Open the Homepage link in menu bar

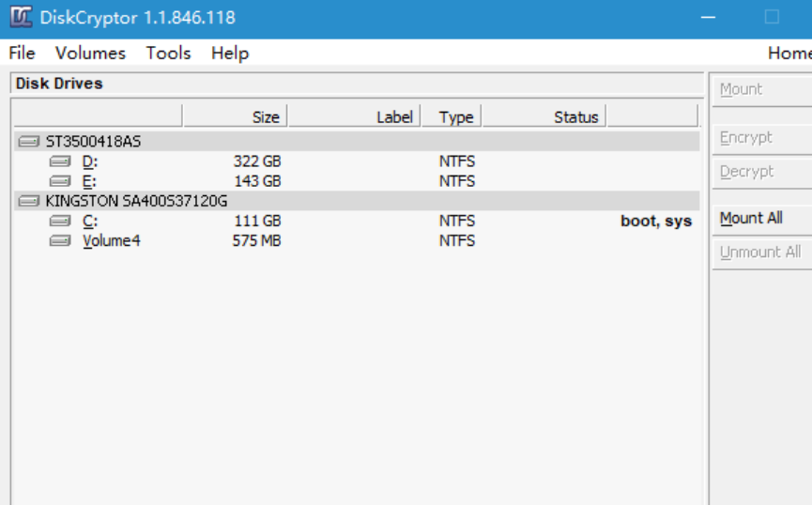click(x=789, y=53)
